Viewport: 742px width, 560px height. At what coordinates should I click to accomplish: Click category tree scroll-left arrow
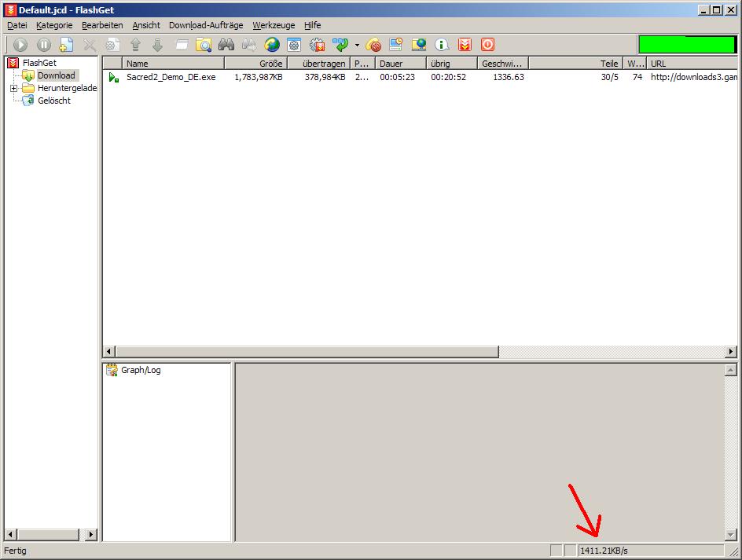pyautogui.click(x=10, y=535)
